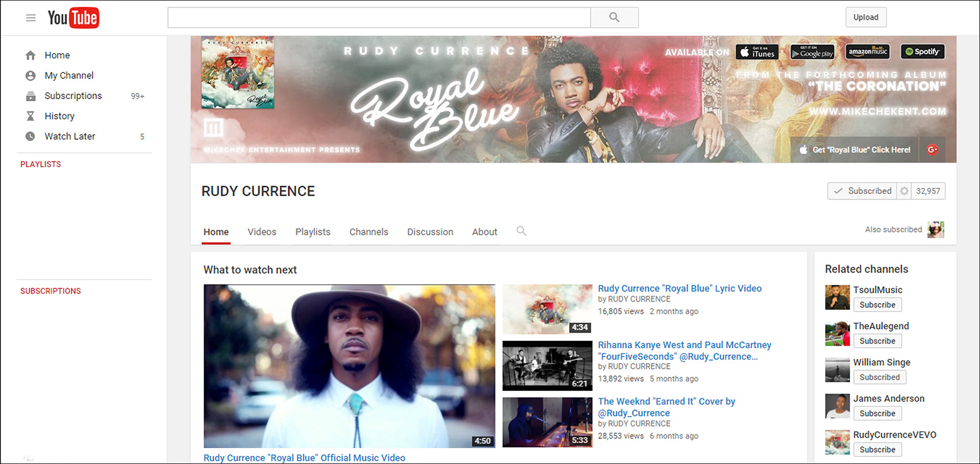Open the Discussion tab
This screenshot has width=980, height=464.
pyautogui.click(x=430, y=232)
